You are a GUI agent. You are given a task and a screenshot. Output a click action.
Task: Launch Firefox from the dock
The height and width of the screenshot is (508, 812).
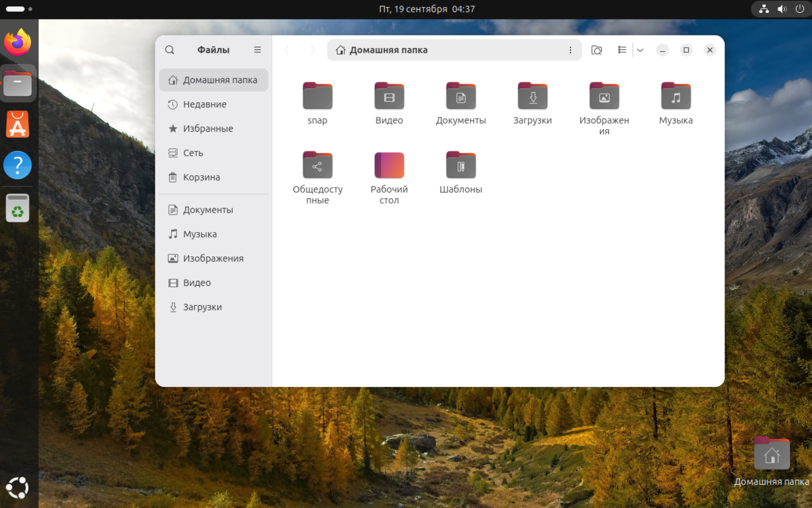[x=17, y=42]
